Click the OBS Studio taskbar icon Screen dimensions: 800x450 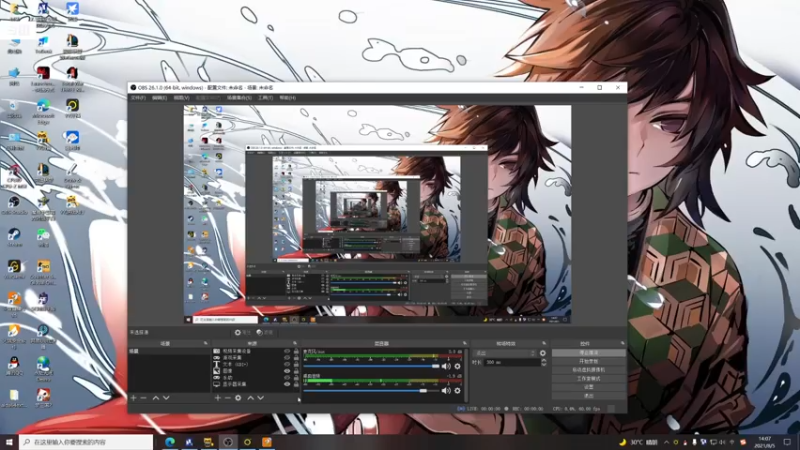pos(228,442)
